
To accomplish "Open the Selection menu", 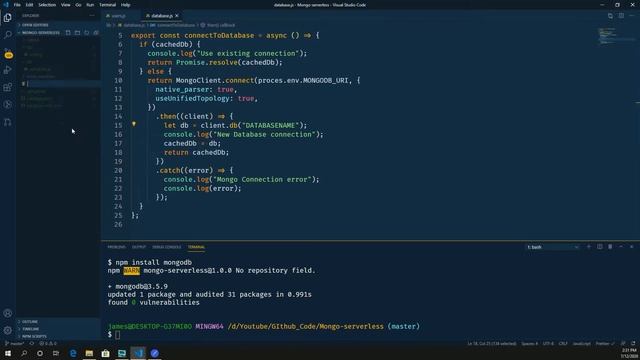I will pyautogui.click(x=47, y=5).
